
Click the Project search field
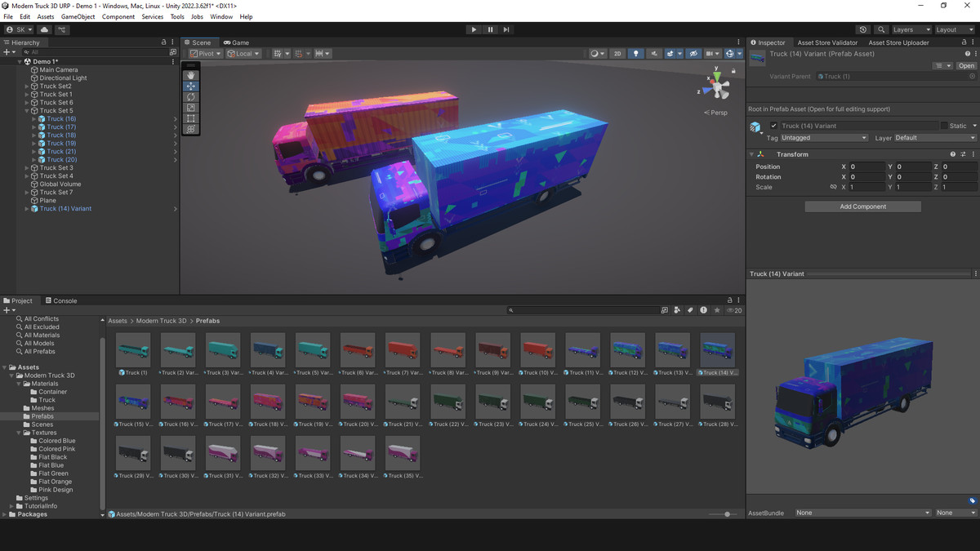tap(582, 310)
